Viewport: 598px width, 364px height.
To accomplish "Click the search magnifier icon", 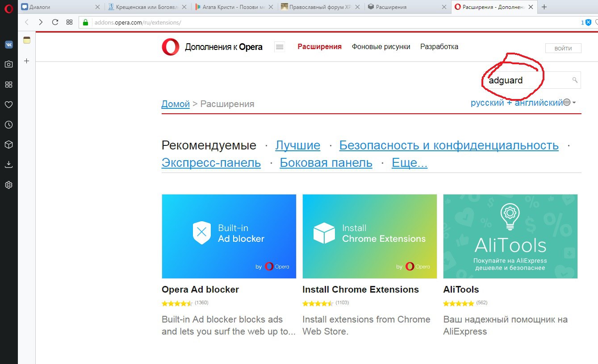I will (575, 80).
